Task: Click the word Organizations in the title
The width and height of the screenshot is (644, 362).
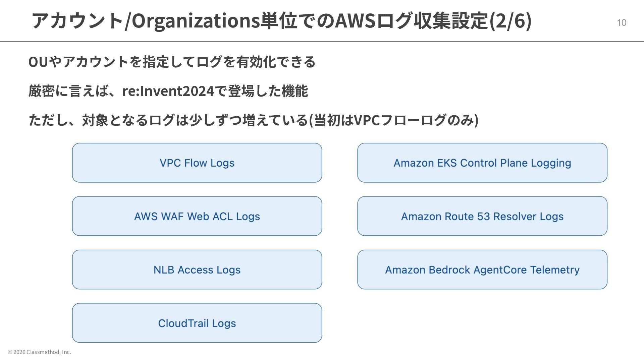Action: tap(196, 21)
